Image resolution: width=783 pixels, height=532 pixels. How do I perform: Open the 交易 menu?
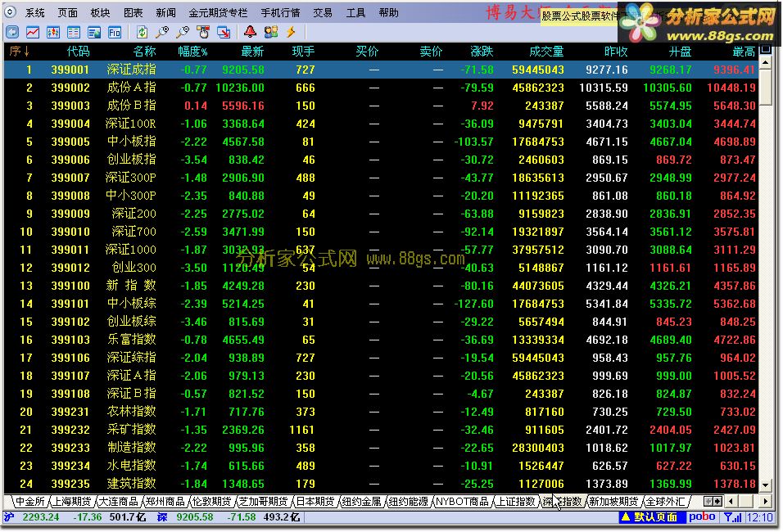pos(323,12)
